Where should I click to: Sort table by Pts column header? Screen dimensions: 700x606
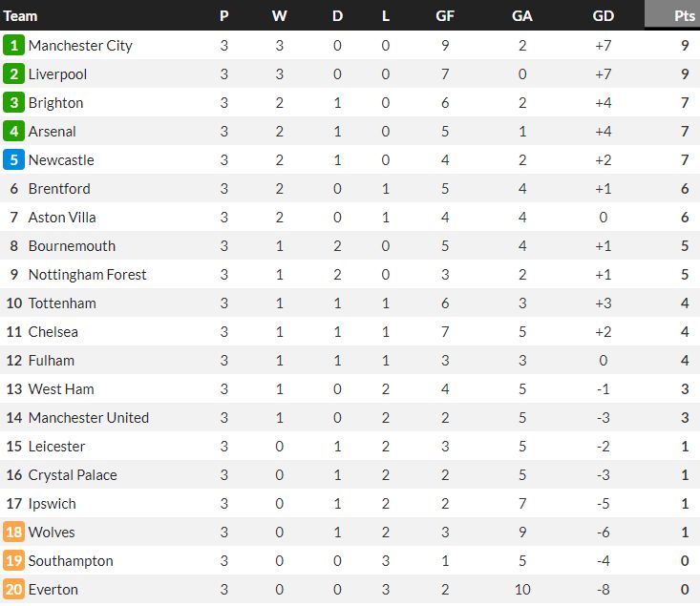coord(684,15)
